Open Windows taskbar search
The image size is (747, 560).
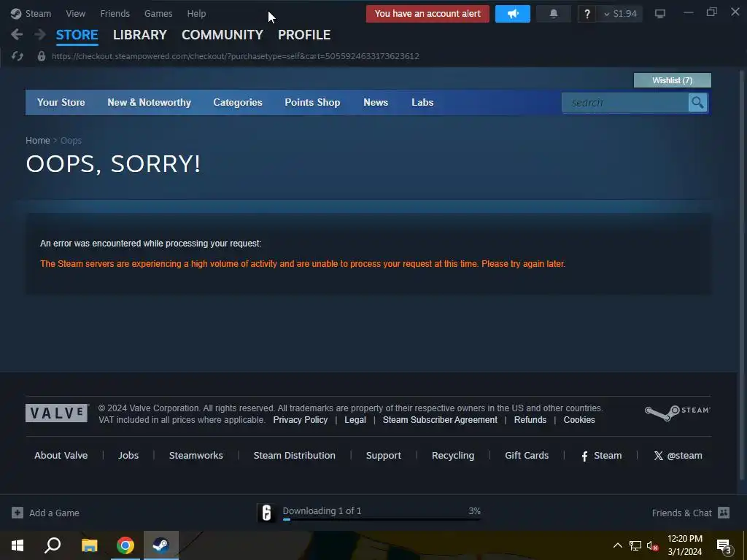click(x=53, y=545)
